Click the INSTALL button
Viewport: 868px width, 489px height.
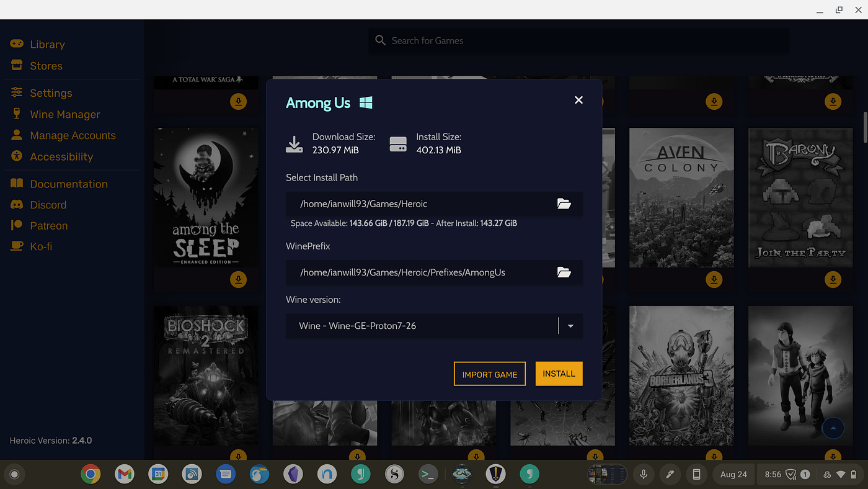(558, 374)
